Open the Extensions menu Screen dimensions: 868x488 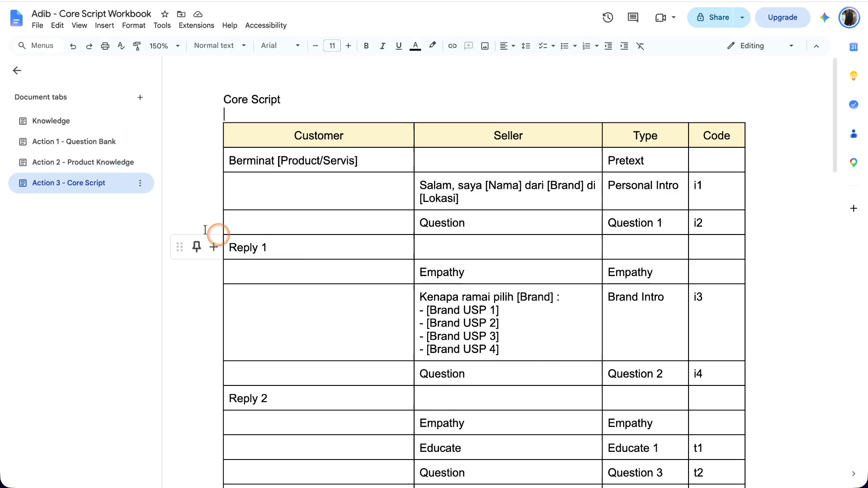pyautogui.click(x=196, y=25)
